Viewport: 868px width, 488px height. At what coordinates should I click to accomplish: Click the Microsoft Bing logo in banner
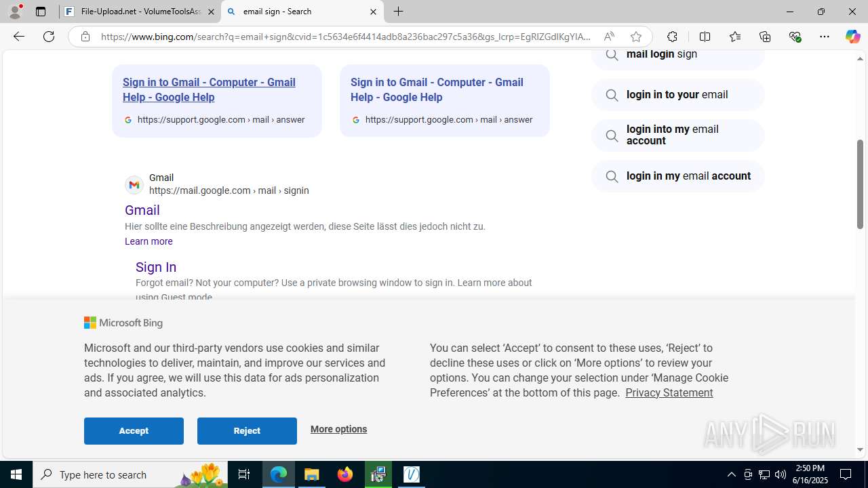pos(123,323)
